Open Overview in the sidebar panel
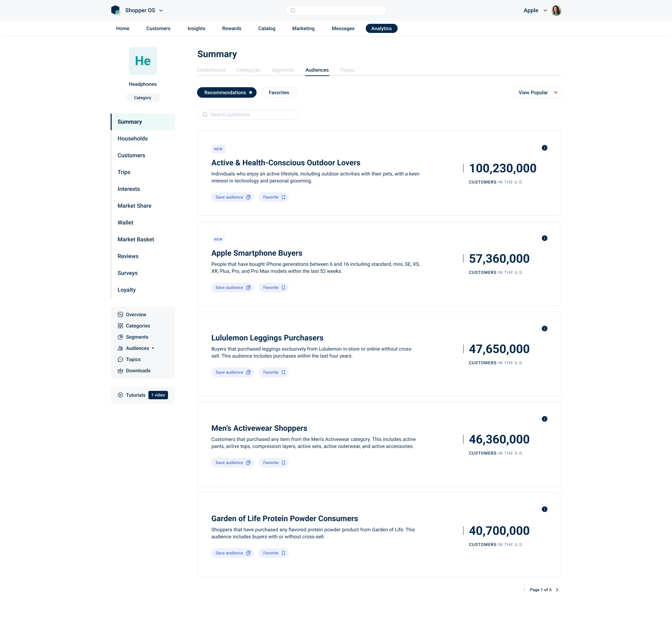The width and height of the screenshot is (672, 622). pyautogui.click(x=132, y=315)
